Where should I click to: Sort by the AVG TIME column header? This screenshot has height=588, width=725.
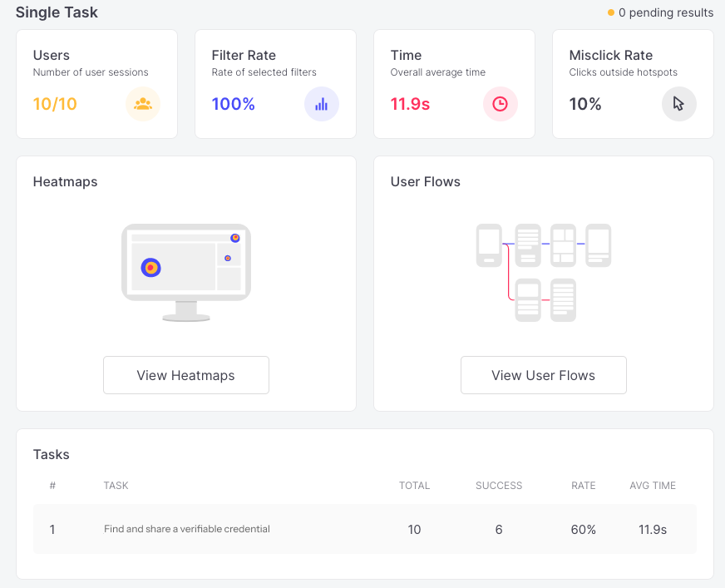653,486
